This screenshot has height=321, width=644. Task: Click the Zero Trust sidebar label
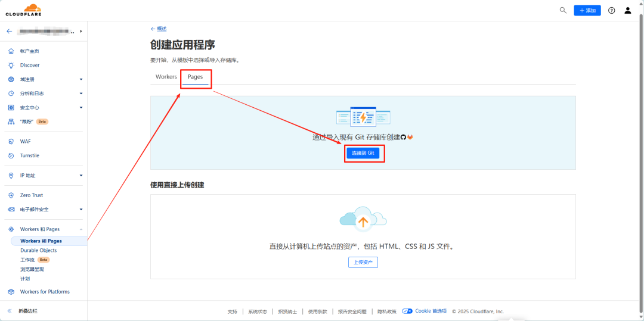[x=32, y=195]
